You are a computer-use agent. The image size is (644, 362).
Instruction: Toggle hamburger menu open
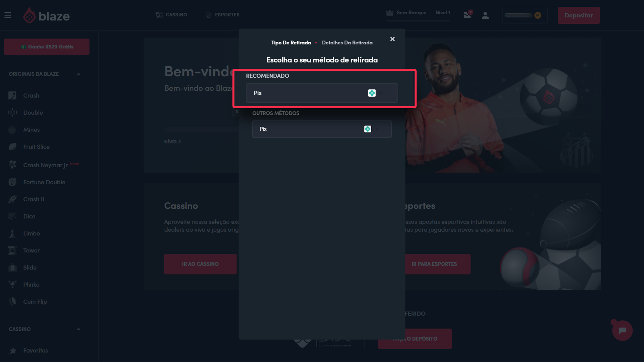click(x=7, y=15)
